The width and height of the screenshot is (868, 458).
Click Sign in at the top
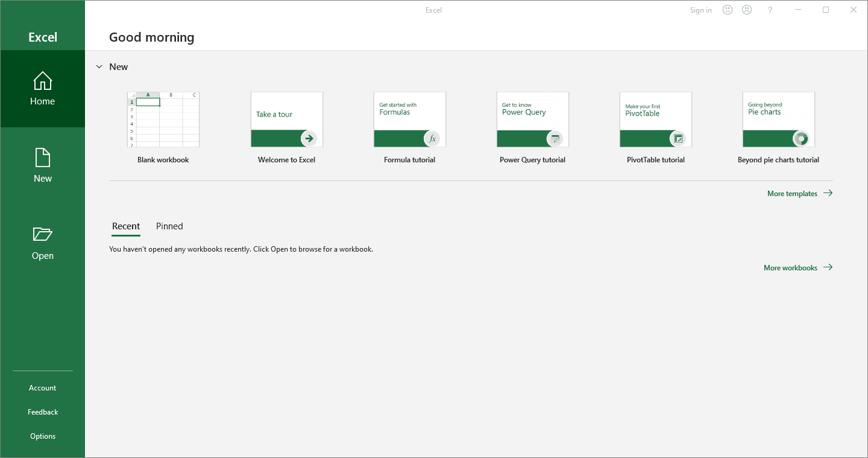coord(700,10)
